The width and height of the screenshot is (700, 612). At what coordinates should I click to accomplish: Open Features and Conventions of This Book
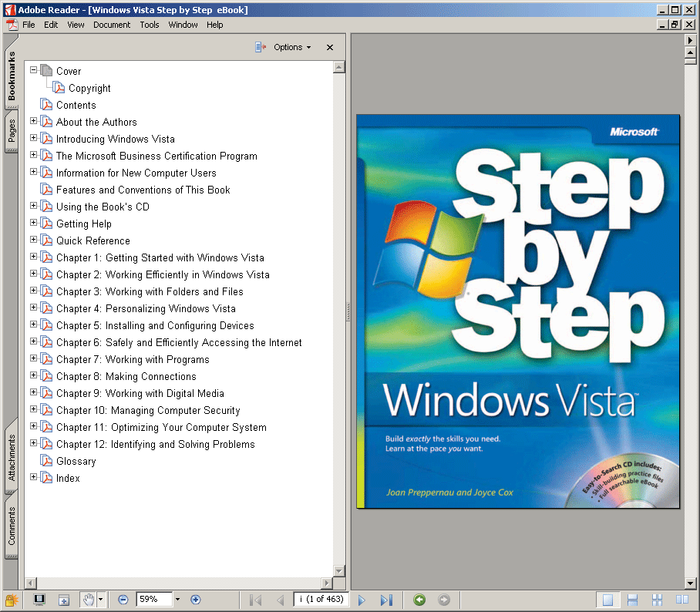pyautogui.click(x=143, y=190)
